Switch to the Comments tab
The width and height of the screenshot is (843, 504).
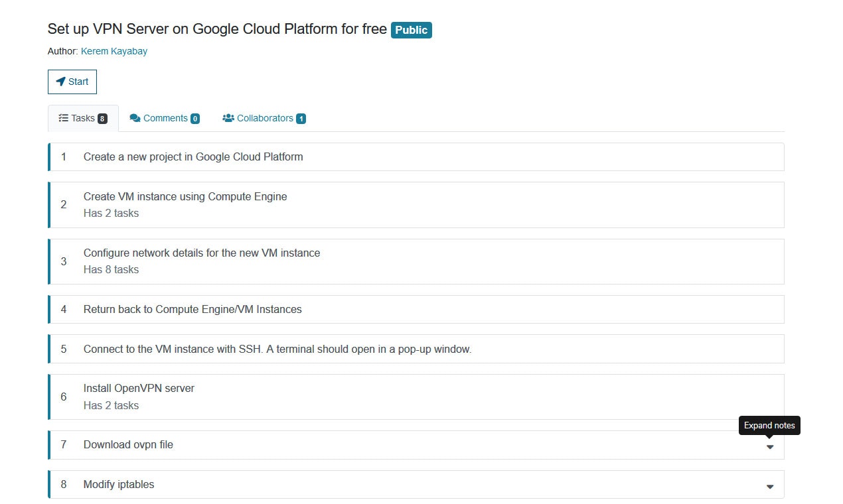[165, 118]
